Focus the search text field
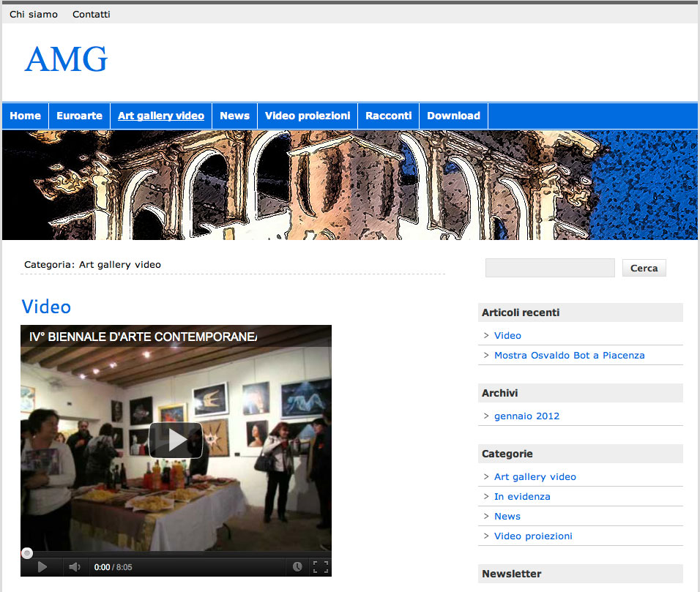This screenshot has height=592, width=700. pyautogui.click(x=550, y=268)
